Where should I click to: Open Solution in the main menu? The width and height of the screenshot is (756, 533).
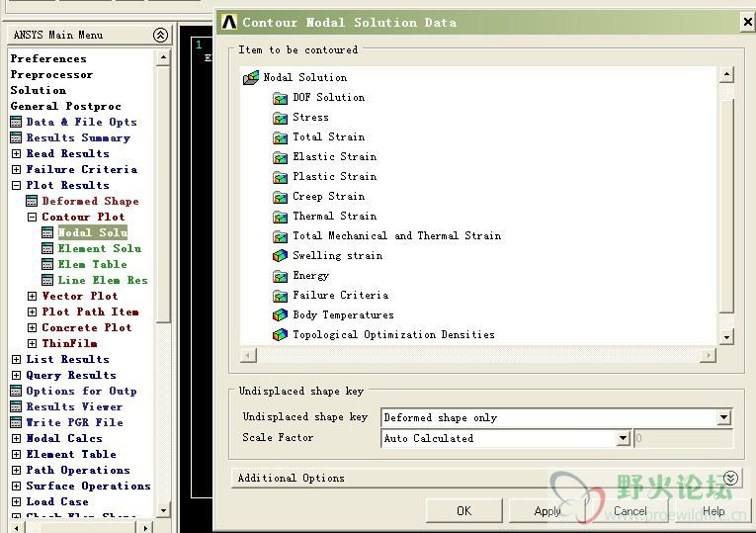(39, 91)
